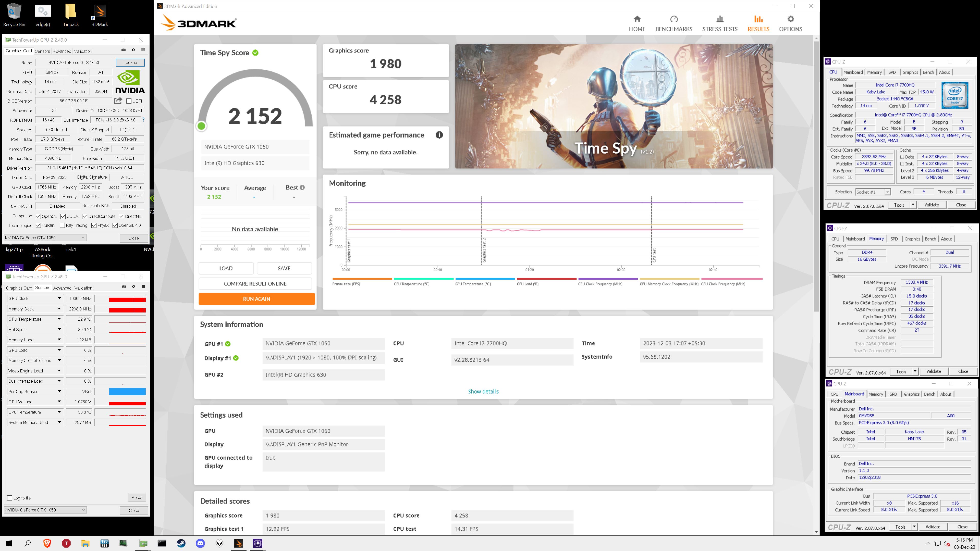Click the Lookup button in GPU-Z
Viewport: 980px width, 551px height.
(x=130, y=63)
